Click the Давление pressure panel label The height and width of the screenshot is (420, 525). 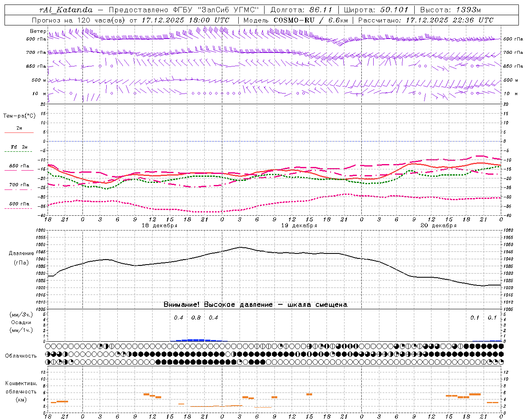pos(21,253)
